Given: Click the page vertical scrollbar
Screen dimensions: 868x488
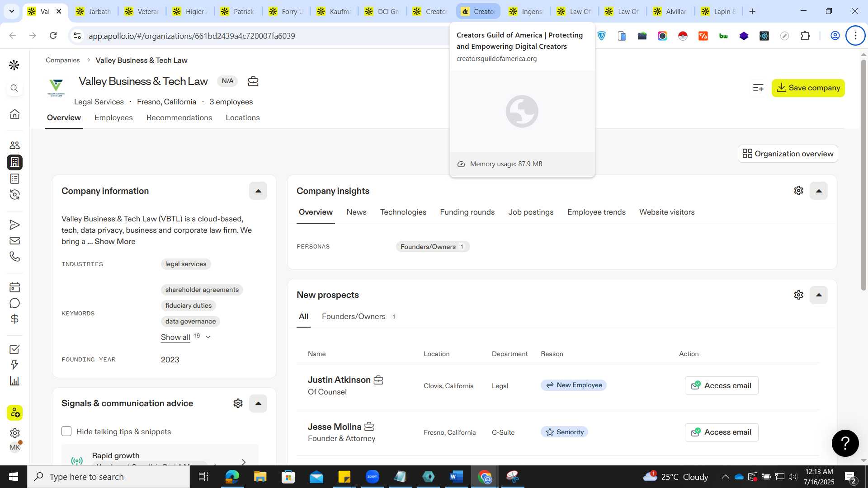Looking at the screenshot, I should (863, 176).
